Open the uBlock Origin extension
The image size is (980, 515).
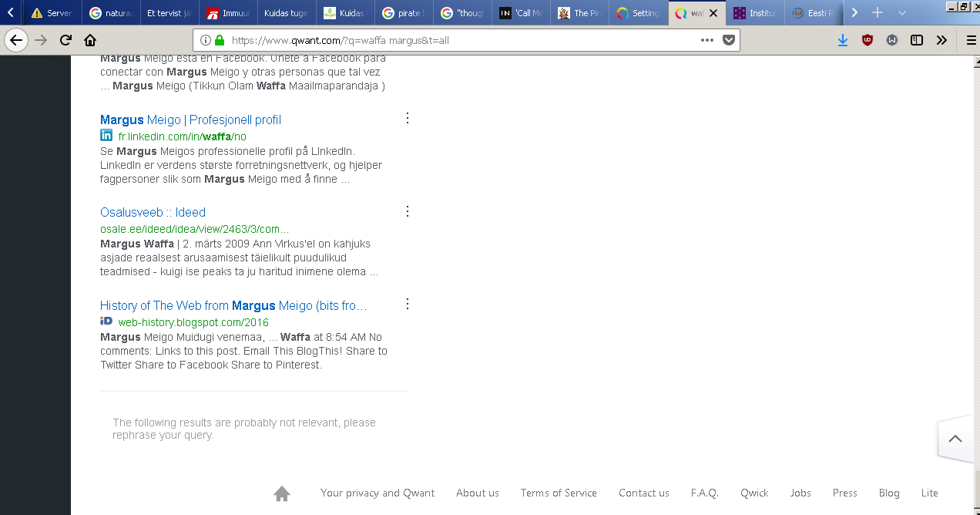[868, 40]
